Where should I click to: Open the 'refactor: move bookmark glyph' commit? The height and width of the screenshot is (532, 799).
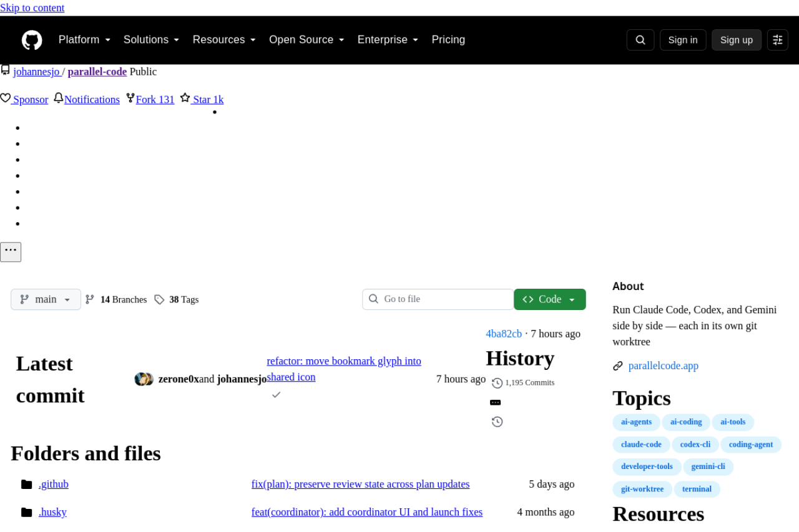[344, 369]
